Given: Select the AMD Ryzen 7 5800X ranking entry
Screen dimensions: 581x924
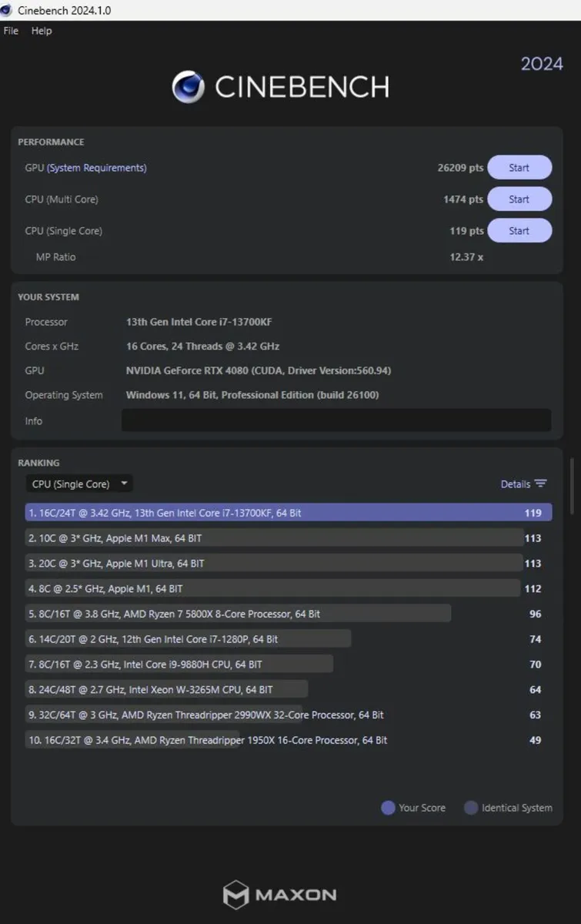Looking at the screenshot, I should click(x=238, y=614).
